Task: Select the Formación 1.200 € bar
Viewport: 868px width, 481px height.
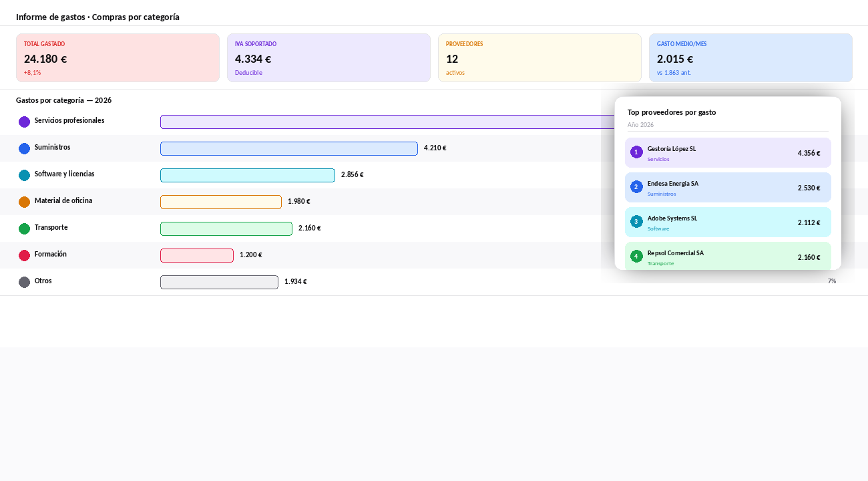Action: tap(197, 255)
